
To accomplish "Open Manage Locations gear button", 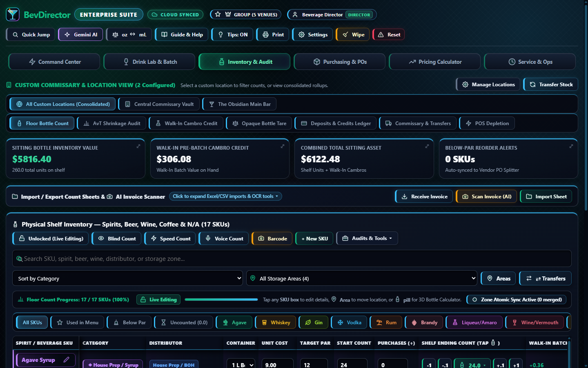I will pyautogui.click(x=488, y=85).
